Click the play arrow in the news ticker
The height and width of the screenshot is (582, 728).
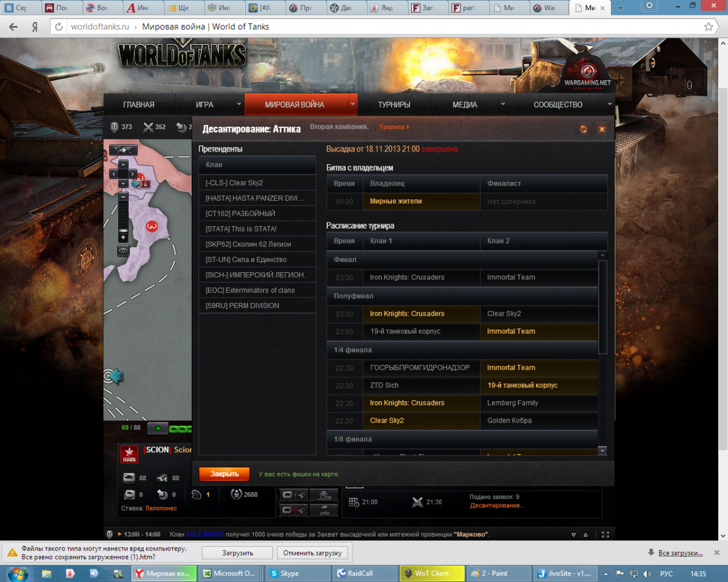pyautogui.click(x=120, y=535)
